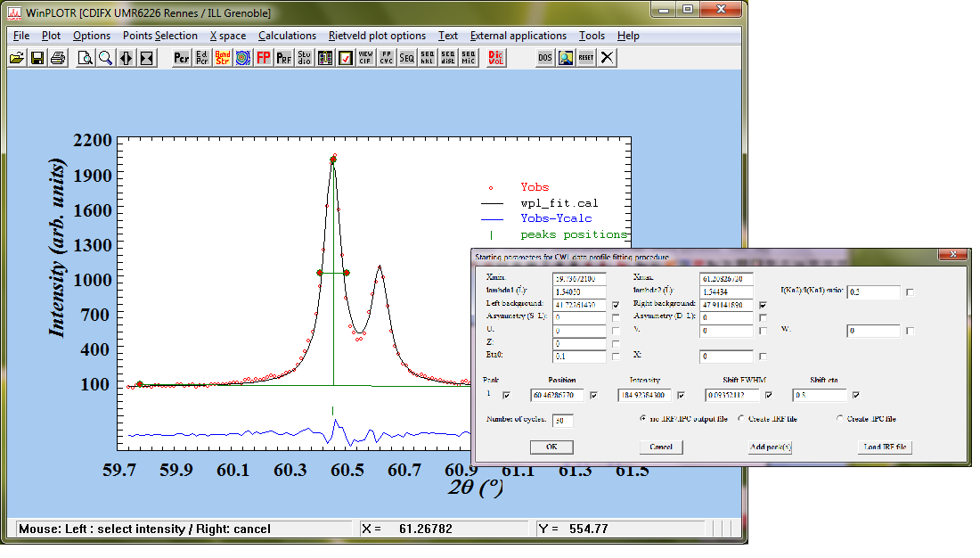The height and width of the screenshot is (558, 980).
Task: Click the print preview page icon
Action: pyautogui.click(x=85, y=58)
